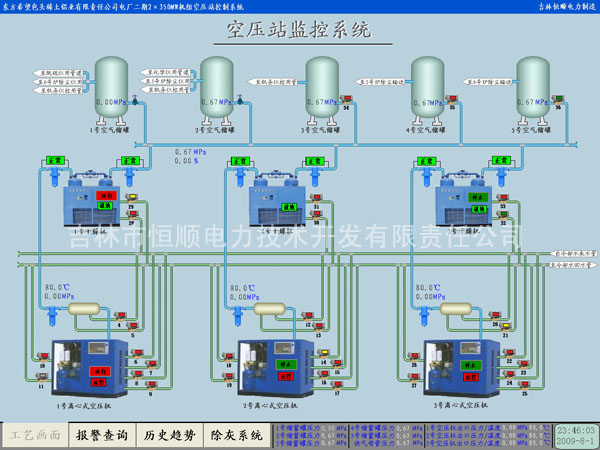Click the No.2 centrifugal air compressor unit
Screen dimensions: 600x450
[x=266, y=370]
